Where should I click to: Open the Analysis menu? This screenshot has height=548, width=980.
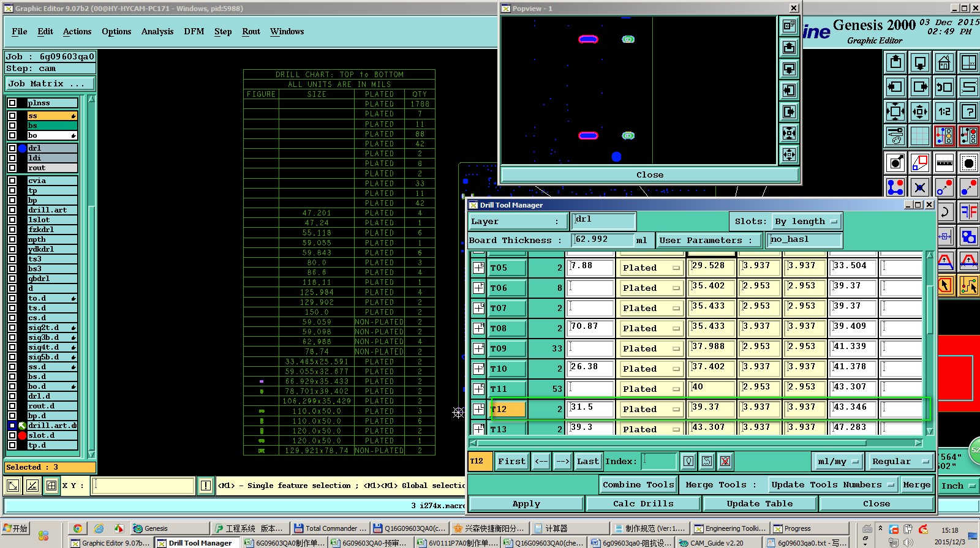[x=157, y=31]
